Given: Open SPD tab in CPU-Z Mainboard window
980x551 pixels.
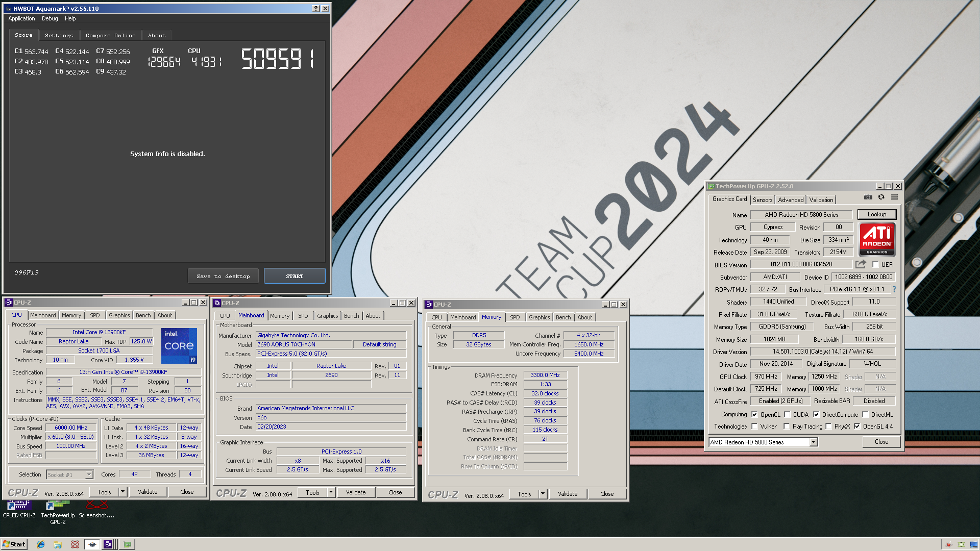Looking at the screenshot, I should click(x=303, y=316).
